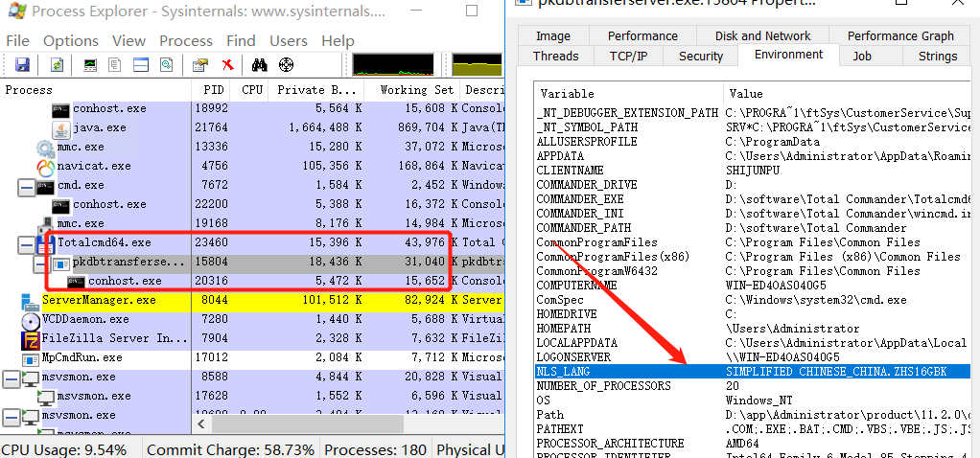Open the System Information toolbar icon
The width and height of the screenshot is (980, 458).
tap(90, 65)
